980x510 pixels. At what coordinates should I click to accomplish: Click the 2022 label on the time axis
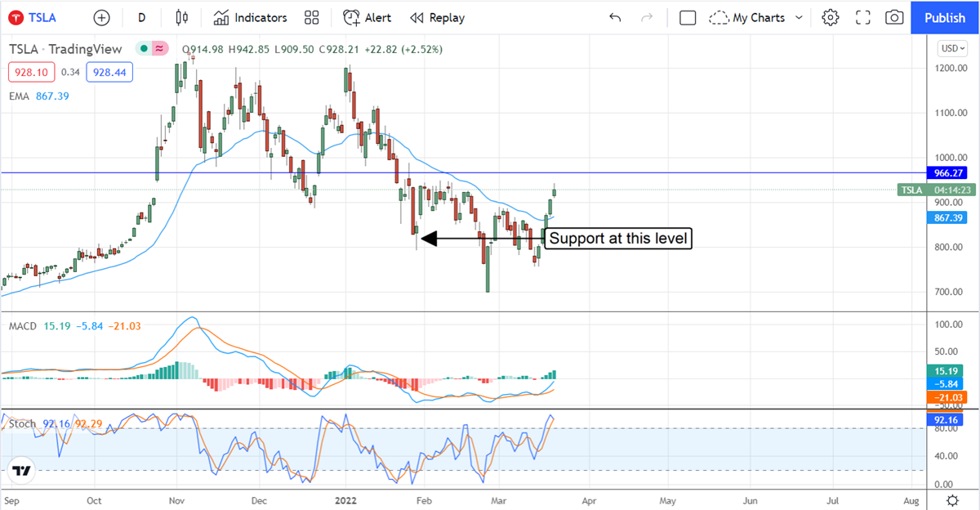345,499
